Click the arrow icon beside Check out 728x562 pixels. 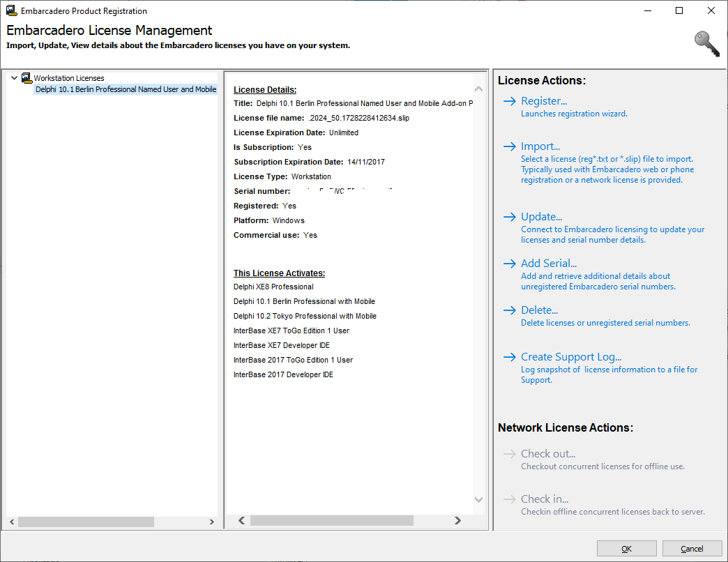click(510, 453)
